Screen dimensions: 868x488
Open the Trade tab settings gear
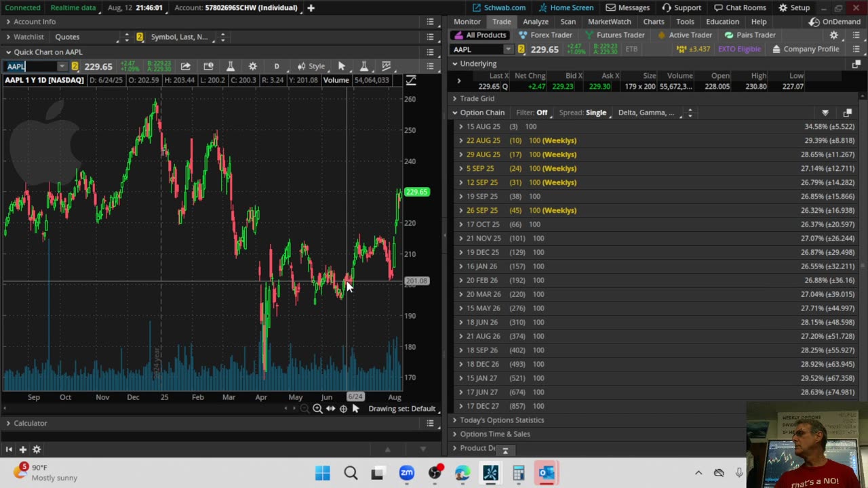point(833,35)
